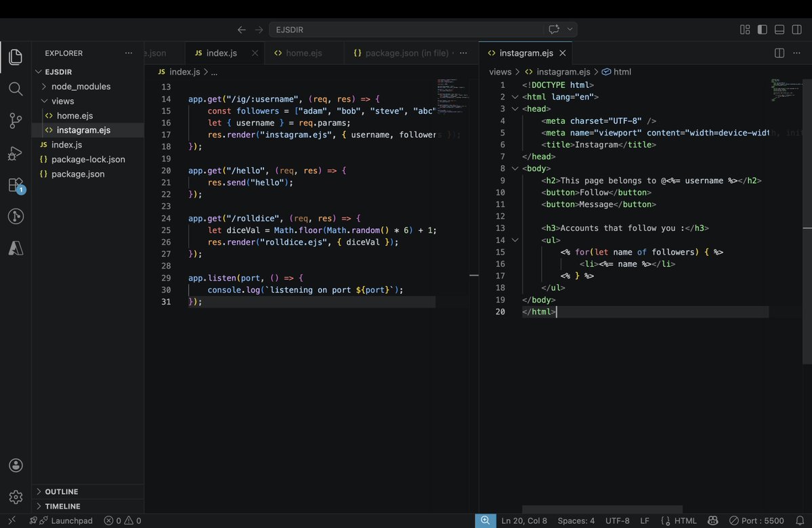Toggle the Primary Side Bar visibility
This screenshot has height=528, width=812.
764,30
